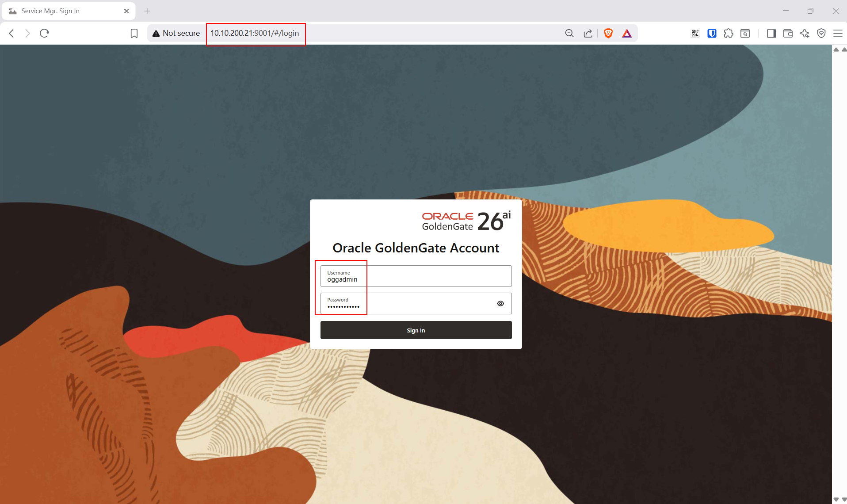The image size is (847, 504).
Task: Click the Not secure warning indicator
Action: (x=176, y=33)
